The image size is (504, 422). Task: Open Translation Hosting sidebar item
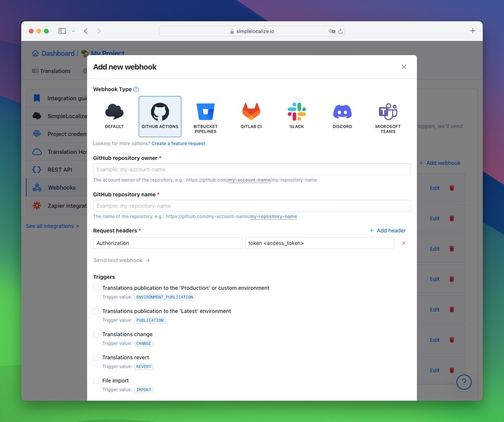pyautogui.click(x=57, y=152)
